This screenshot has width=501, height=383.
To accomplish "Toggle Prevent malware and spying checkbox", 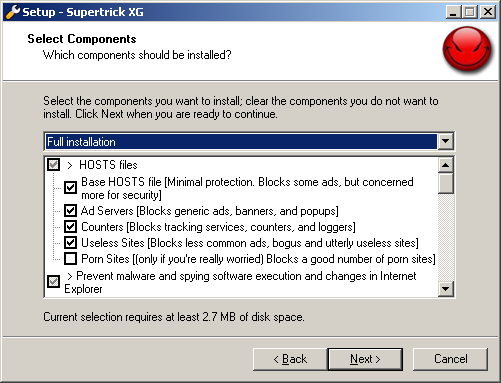I will [x=53, y=281].
